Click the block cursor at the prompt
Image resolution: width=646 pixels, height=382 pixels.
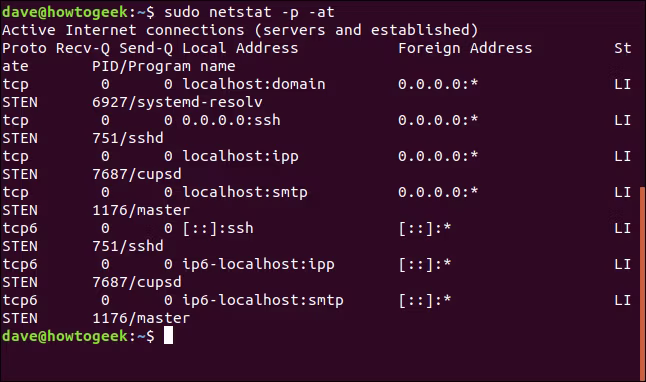[169, 335]
